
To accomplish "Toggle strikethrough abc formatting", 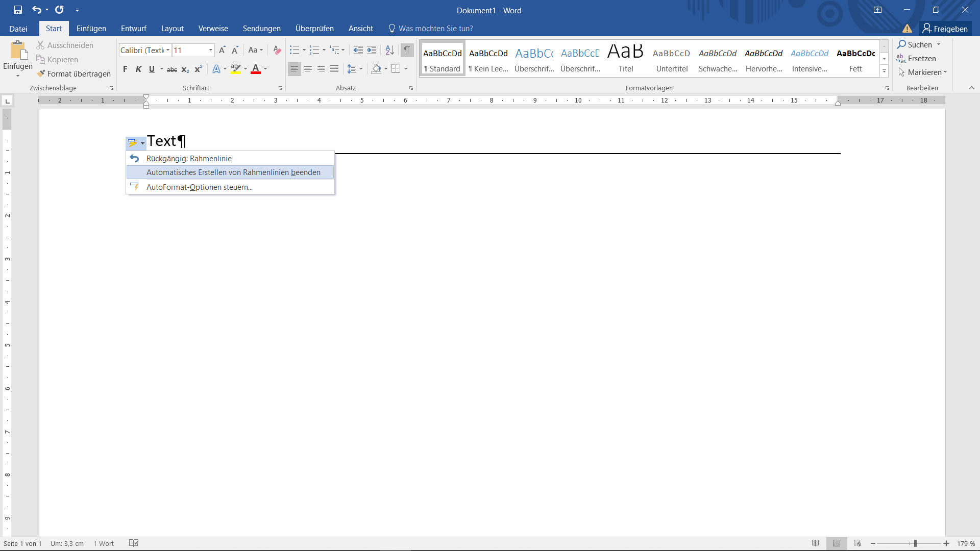I will click(172, 69).
